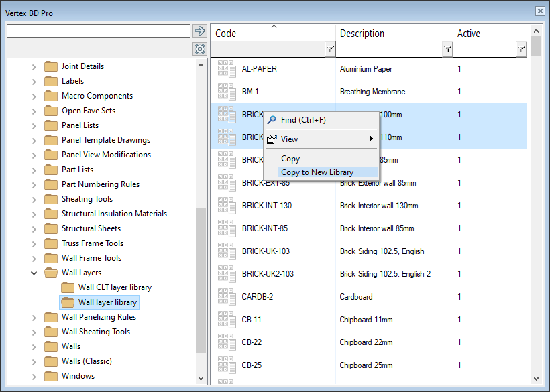550x392 pixels.
Task: Open library settings via the gear icon
Action: click(x=199, y=48)
